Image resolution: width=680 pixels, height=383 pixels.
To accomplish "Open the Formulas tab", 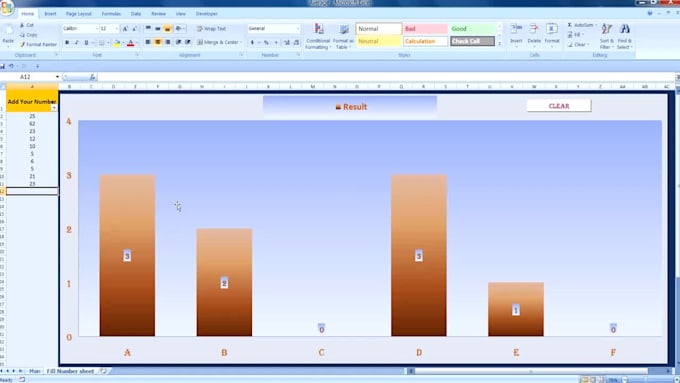I will 111,14.
